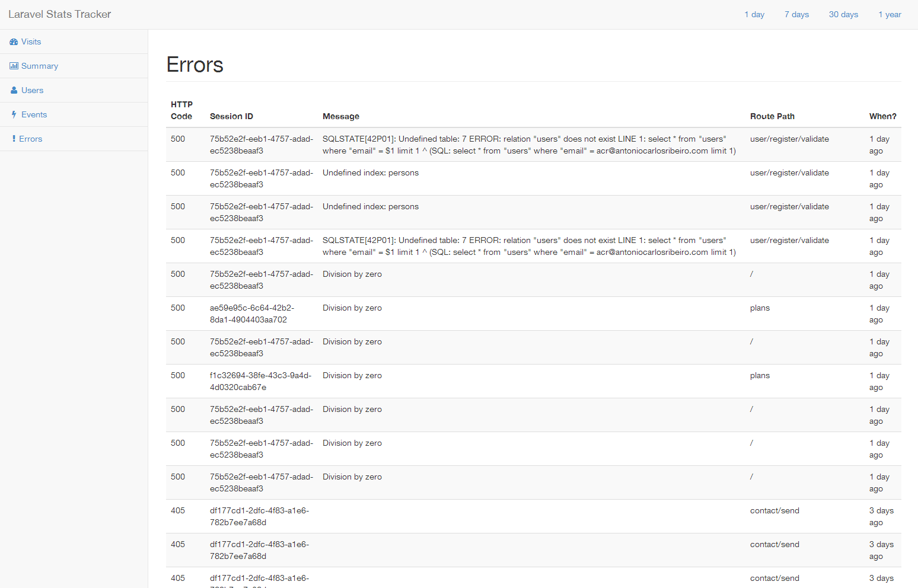
Task: Filter stats to 1 day
Action: (754, 15)
